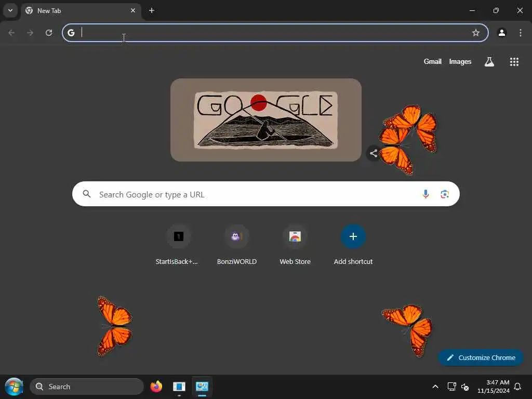The height and width of the screenshot is (399, 532).
Task: Focus the Chrome address bar
Action: pos(275,33)
